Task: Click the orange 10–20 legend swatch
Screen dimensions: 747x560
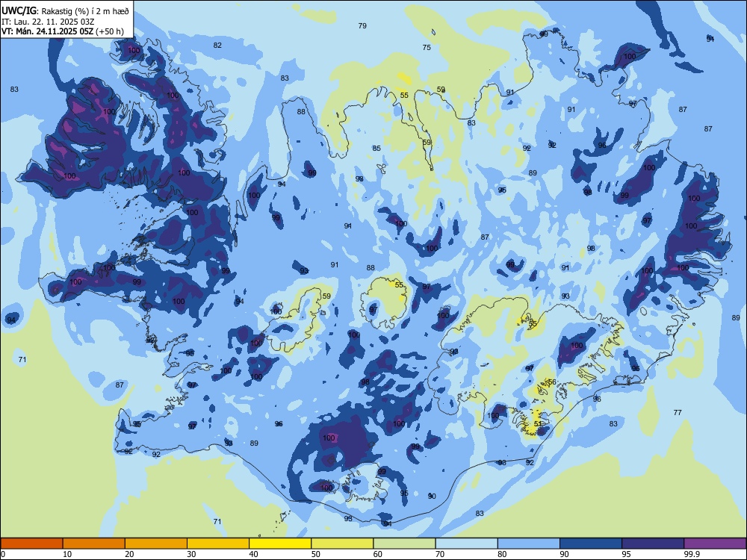Action: click(x=94, y=544)
